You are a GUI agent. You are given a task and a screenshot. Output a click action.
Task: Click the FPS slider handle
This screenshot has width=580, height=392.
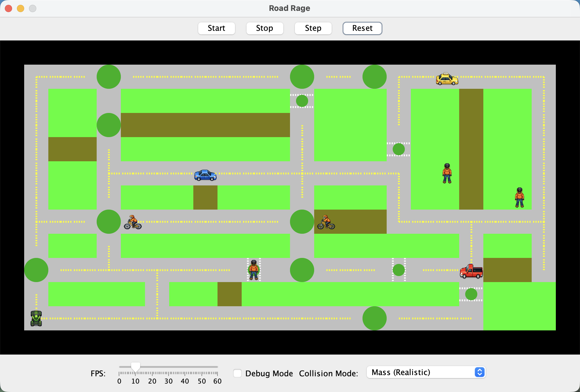tap(135, 367)
